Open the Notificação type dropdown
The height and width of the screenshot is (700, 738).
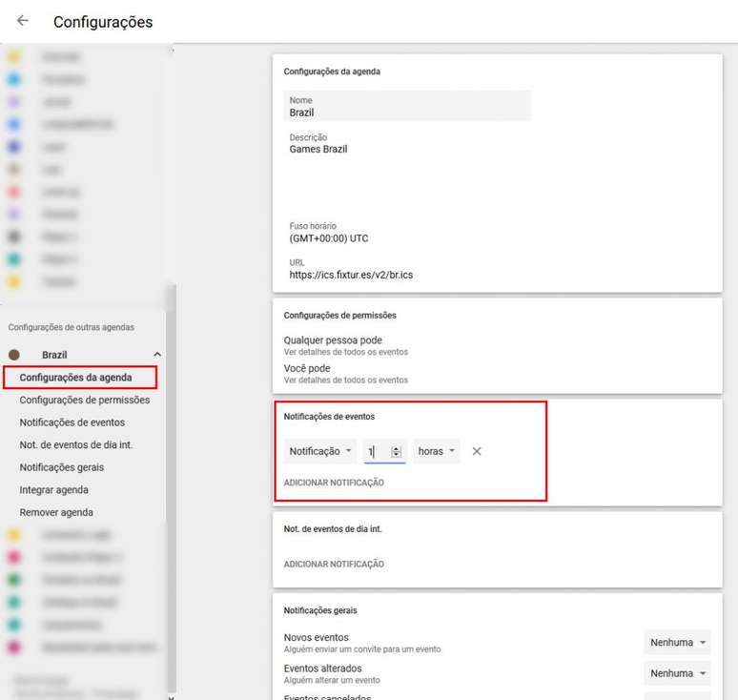[x=321, y=451]
